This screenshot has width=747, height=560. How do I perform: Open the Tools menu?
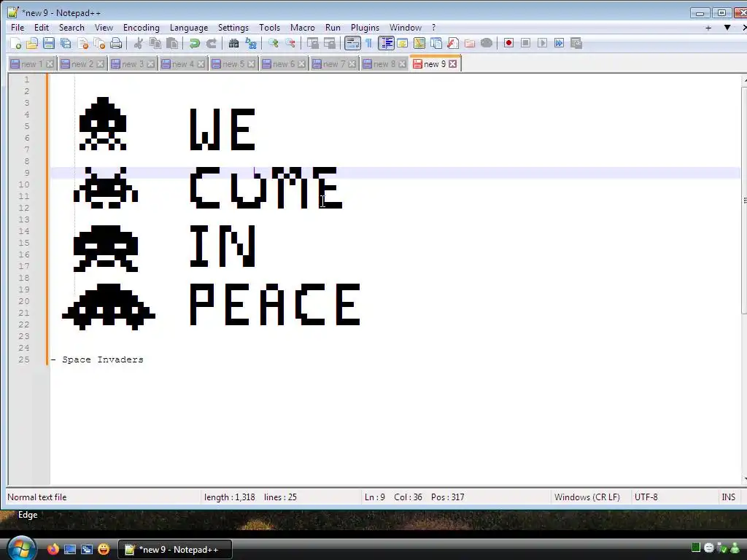(x=269, y=28)
